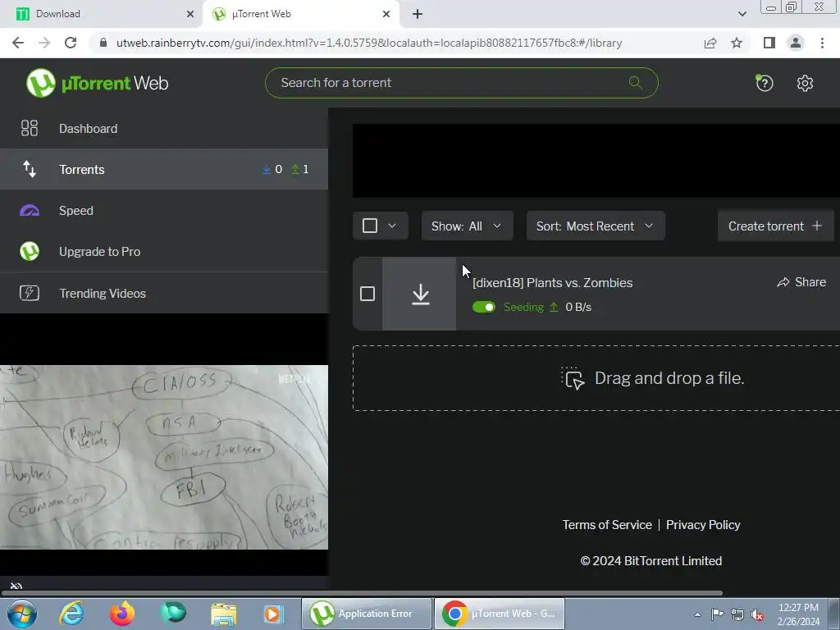Bookmark this page with the star icon
Screen dimensions: 840x630
tap(737, 43)
